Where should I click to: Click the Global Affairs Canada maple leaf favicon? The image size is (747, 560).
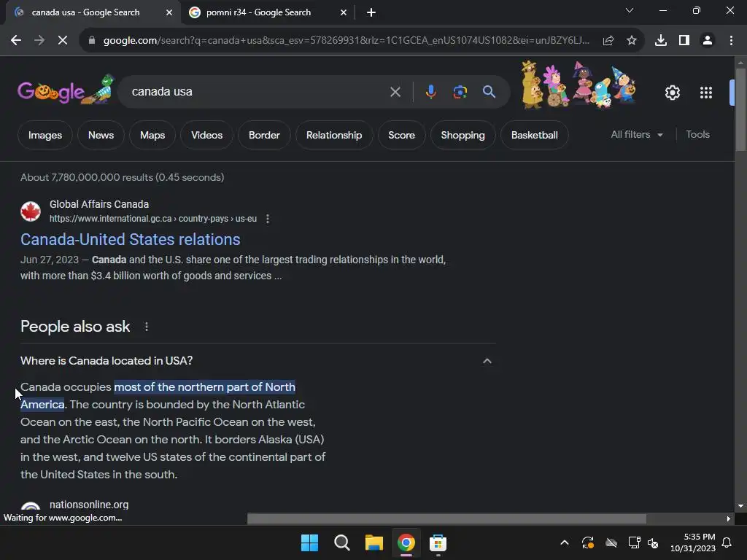(31, 211)
